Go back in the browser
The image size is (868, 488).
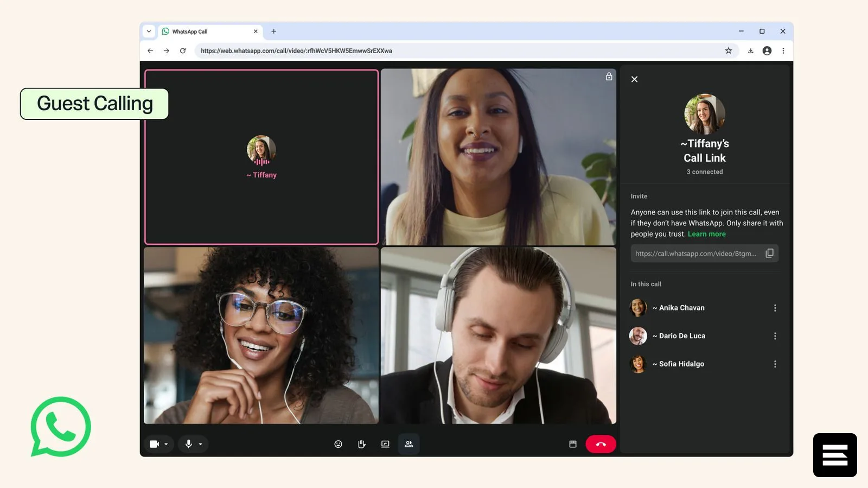tap(150, 50)
